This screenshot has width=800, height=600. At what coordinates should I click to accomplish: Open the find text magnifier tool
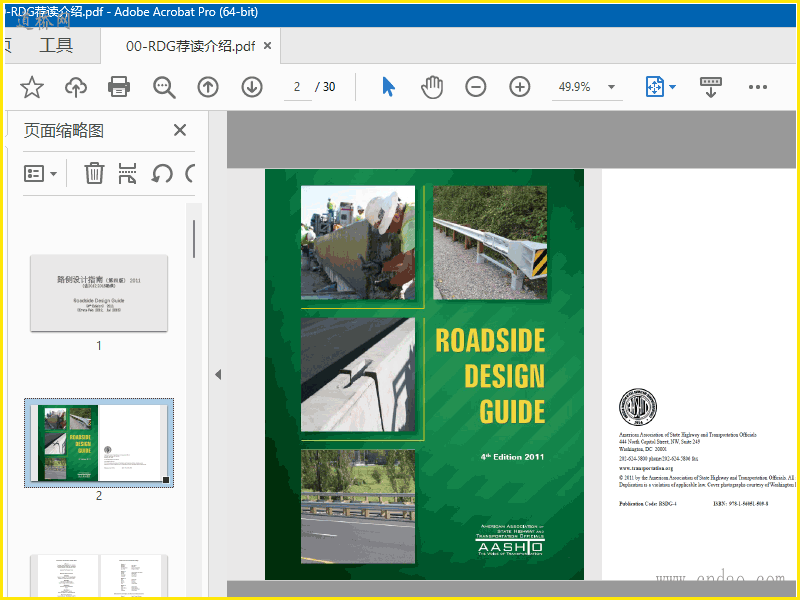pos(164,87)
